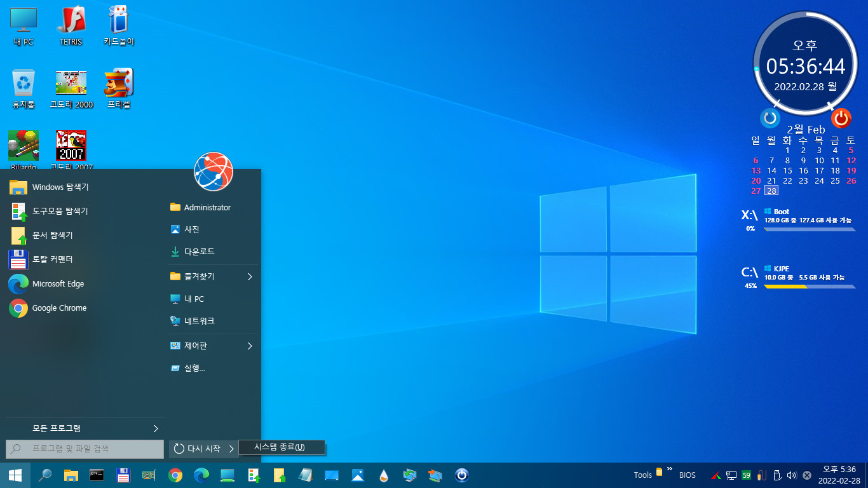Click the X:\ Boot drive usage bar
868x488 pixels.
coord(810,229)
